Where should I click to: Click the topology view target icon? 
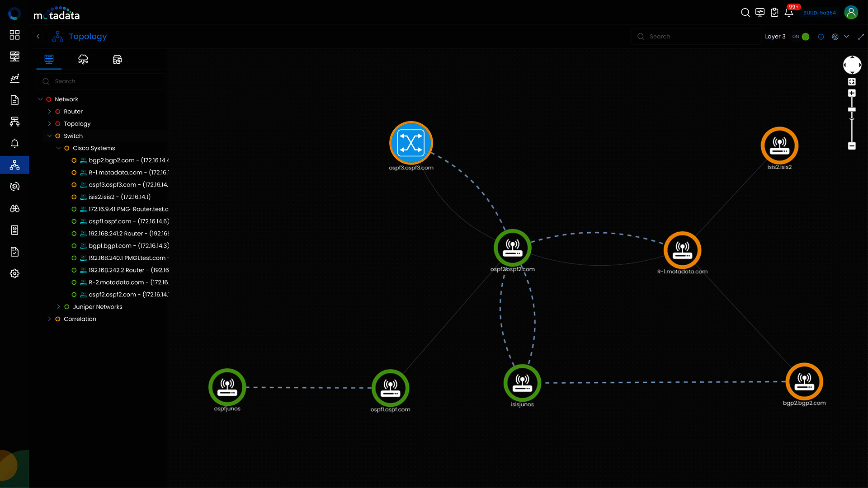click(835, 37)
